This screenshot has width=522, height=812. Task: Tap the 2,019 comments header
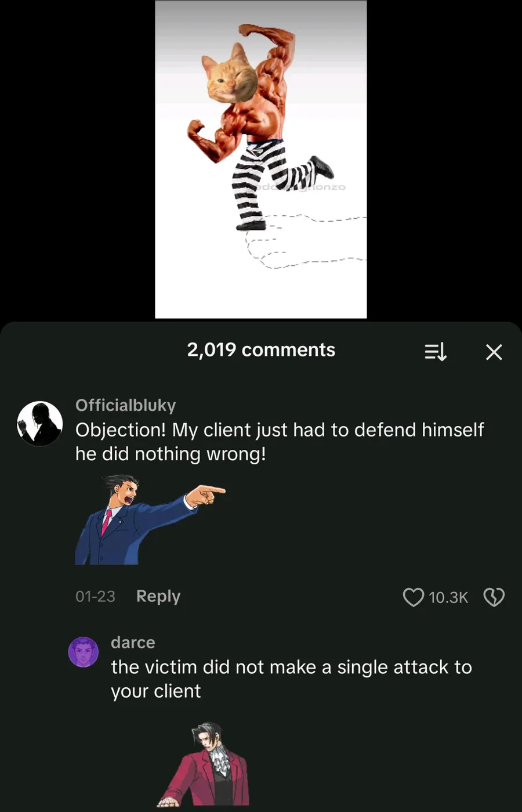[261, 350]
